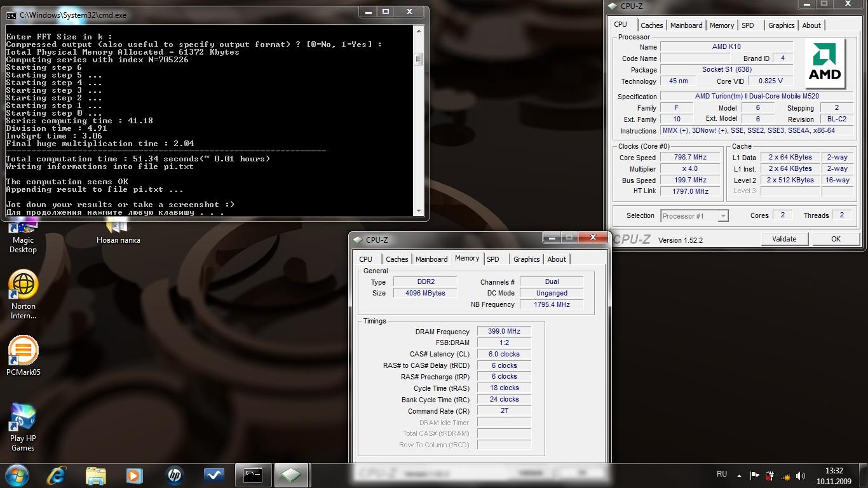The height and width of the screenshot is (488, 868).
Task: Click the Name field AMD K10
Action: (x=727, y=46)
